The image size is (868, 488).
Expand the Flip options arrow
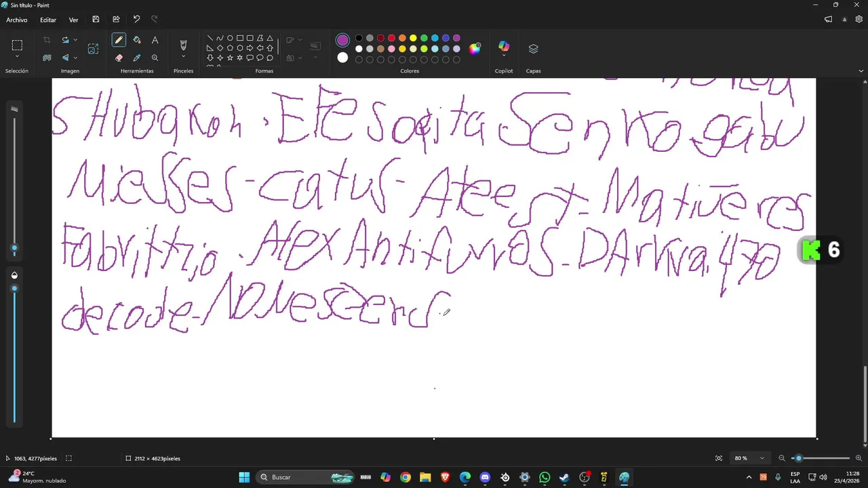pos(75,58)
